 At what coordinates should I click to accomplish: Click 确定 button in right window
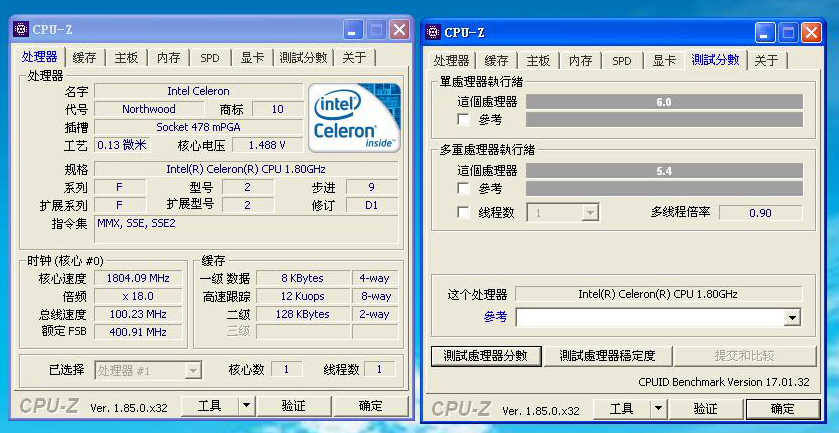[783, 409]
